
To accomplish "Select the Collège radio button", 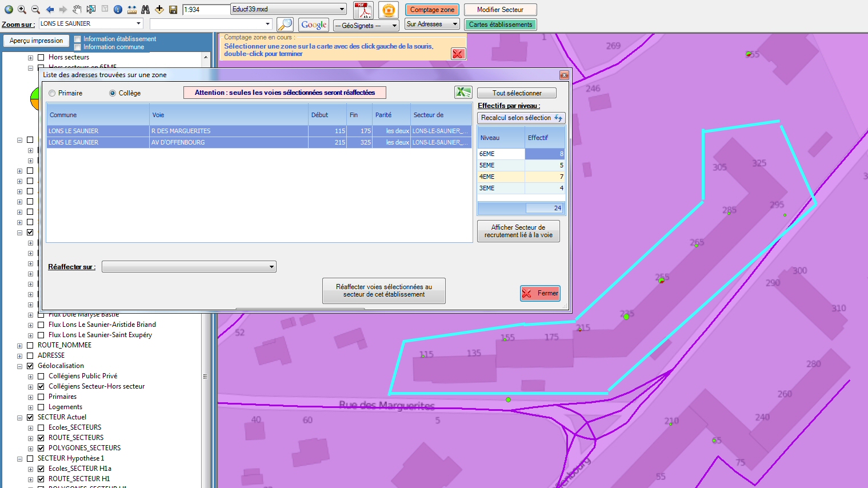I will pos(113,93).
